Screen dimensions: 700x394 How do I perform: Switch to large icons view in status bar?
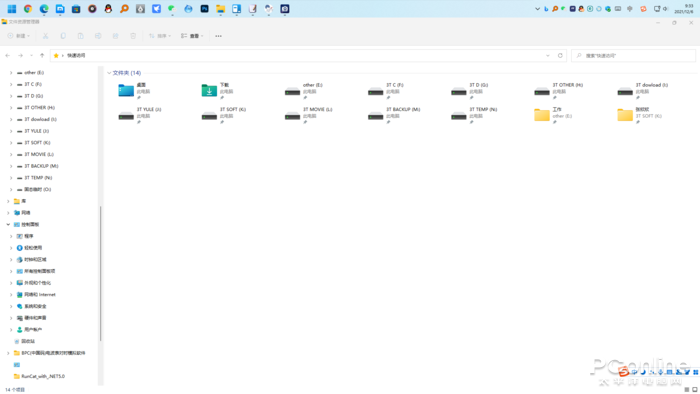(x=695, y=390)
